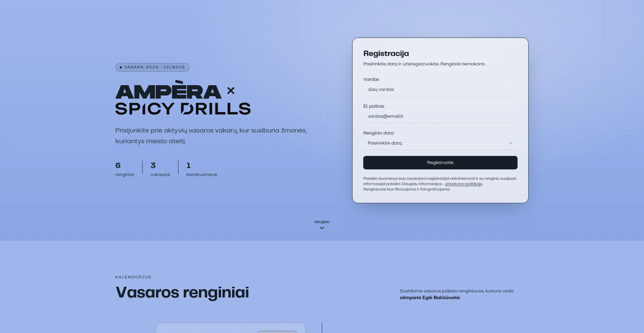
Task: Click the 'Renginiuose bus filmuojama ir fotografuojama' notice
Action: [407, 189]
